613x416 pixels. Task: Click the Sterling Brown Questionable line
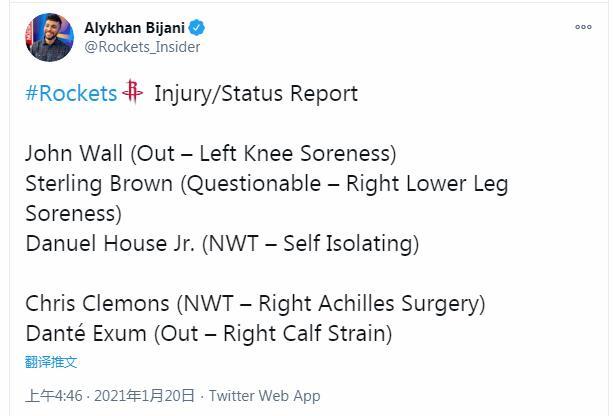click(267, 184)
